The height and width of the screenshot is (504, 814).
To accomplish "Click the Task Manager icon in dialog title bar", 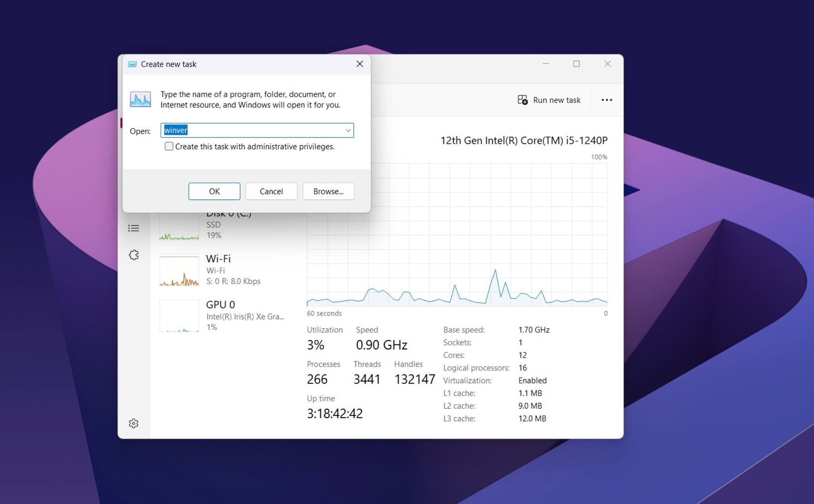I will click(x=132, y=64).
